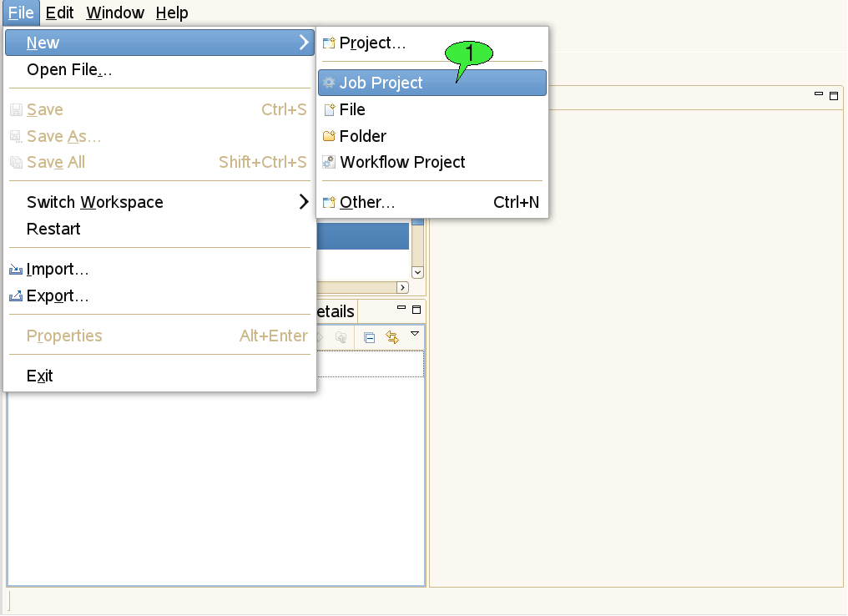
Task: Expand the Switch Workspace submenu arrow
Action: point(304,202)
